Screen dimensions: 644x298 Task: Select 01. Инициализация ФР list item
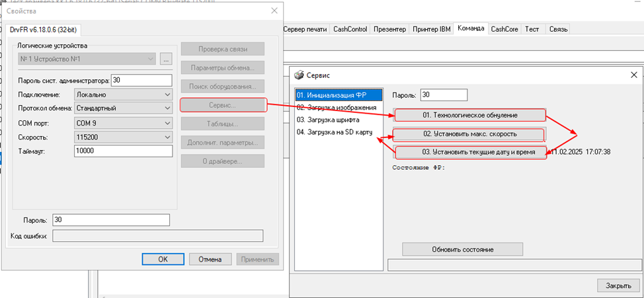coord(339,95)
